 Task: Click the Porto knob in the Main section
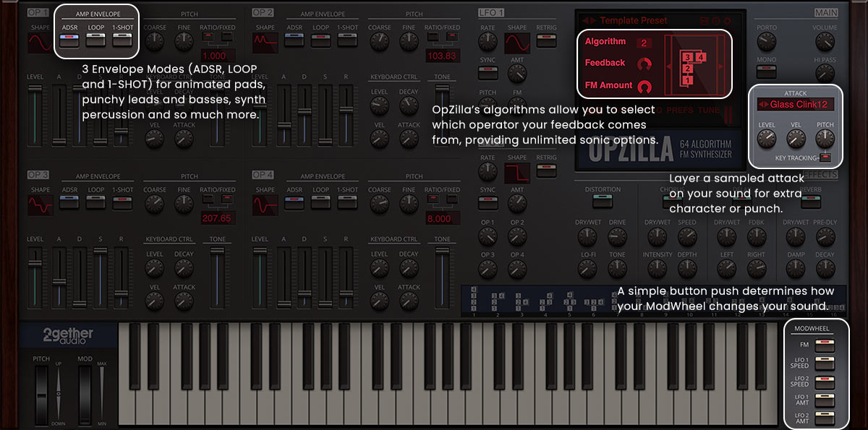tap(767, 43)
